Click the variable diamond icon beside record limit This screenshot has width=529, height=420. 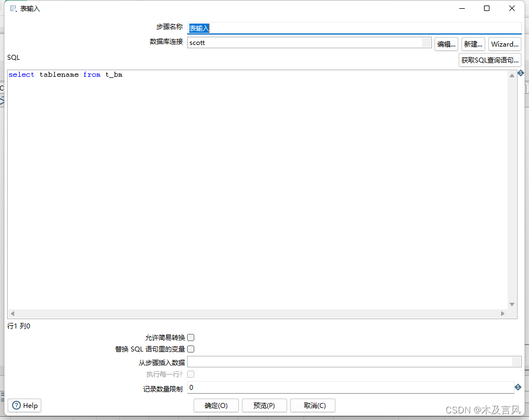click(x=518, y=387)
